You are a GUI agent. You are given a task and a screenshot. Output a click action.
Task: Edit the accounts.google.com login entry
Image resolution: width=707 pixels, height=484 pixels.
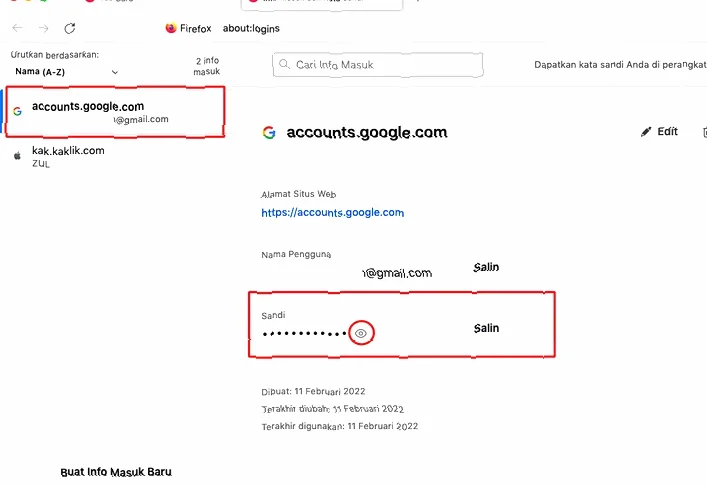659,131
